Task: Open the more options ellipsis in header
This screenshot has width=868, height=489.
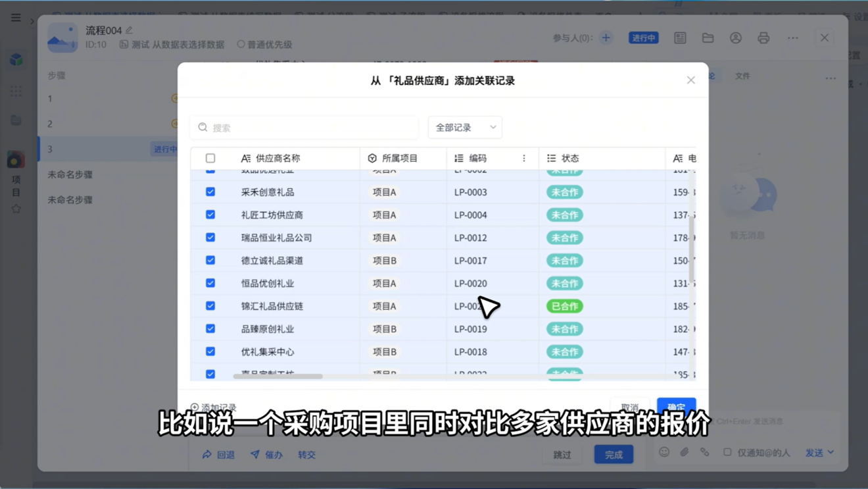Action: coord(793,38)
